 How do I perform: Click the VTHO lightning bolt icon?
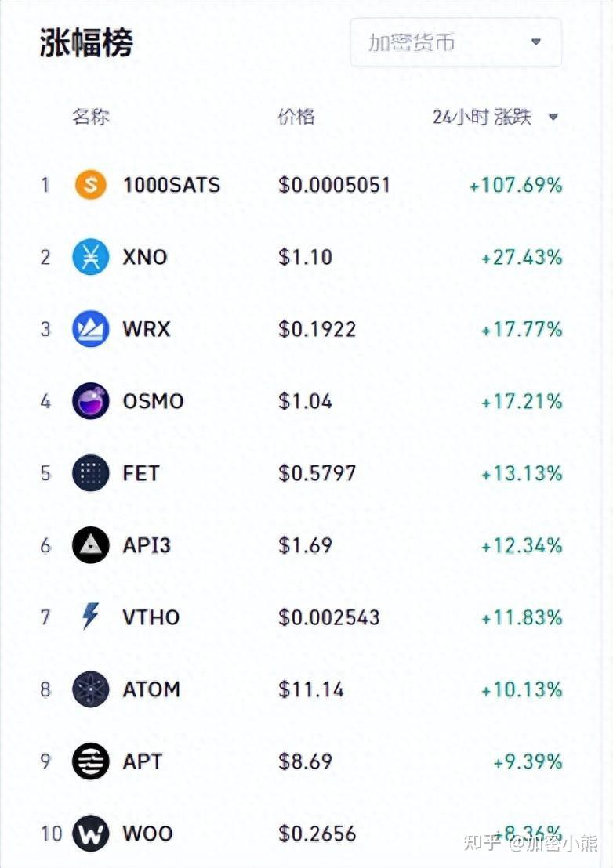tap(90, 617)
